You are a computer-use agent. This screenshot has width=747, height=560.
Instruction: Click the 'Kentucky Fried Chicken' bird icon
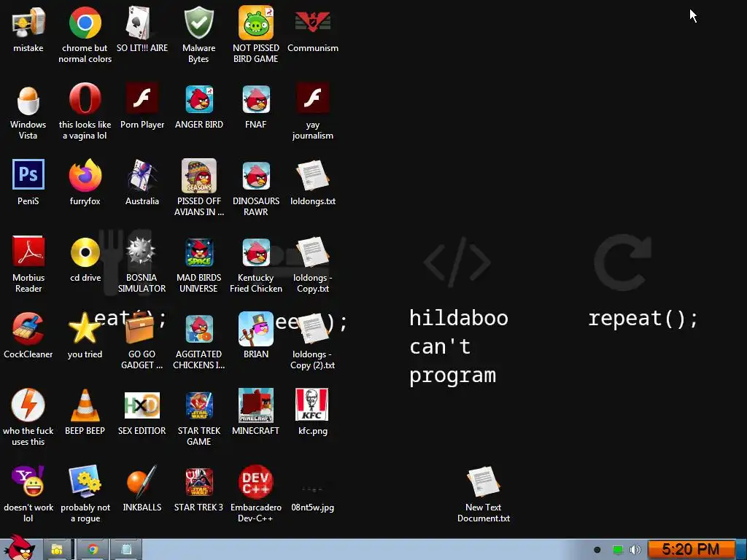pos(256,252)
